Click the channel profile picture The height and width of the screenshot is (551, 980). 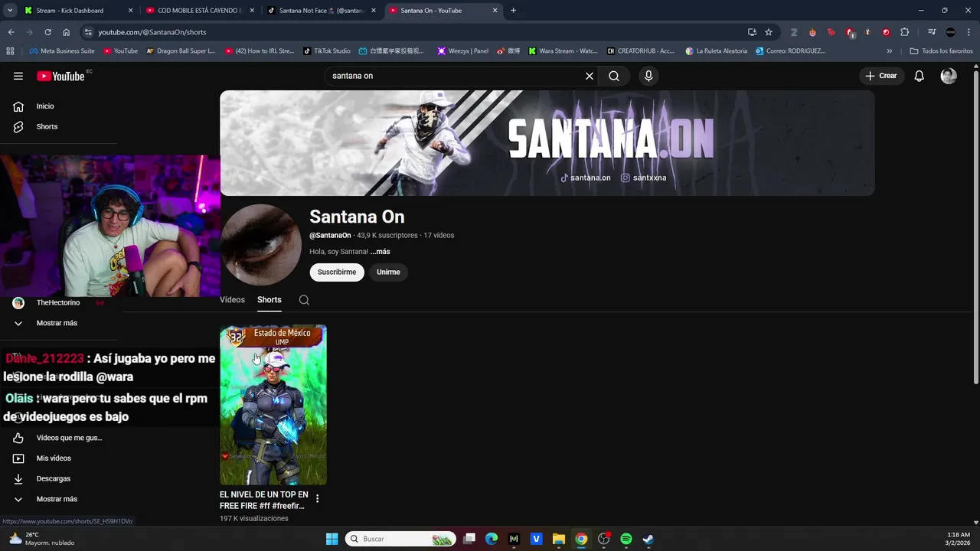(x=261, y=245)
